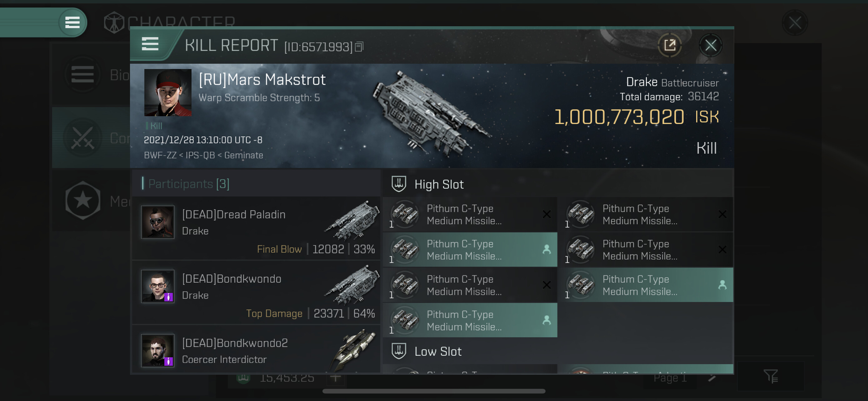The width and height of the screenshot is (868, 401).
Task: Expand the Low Slot section header
Action: pos(438,351)
